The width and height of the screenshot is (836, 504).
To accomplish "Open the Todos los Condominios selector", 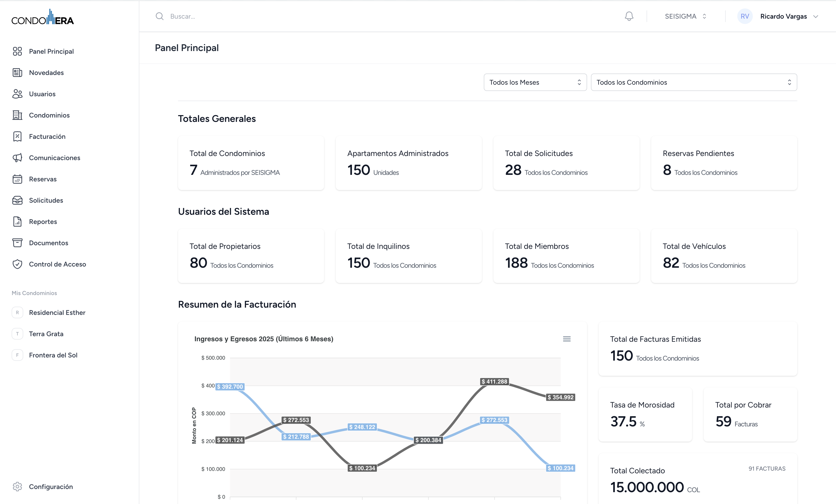I will point(694,82).
